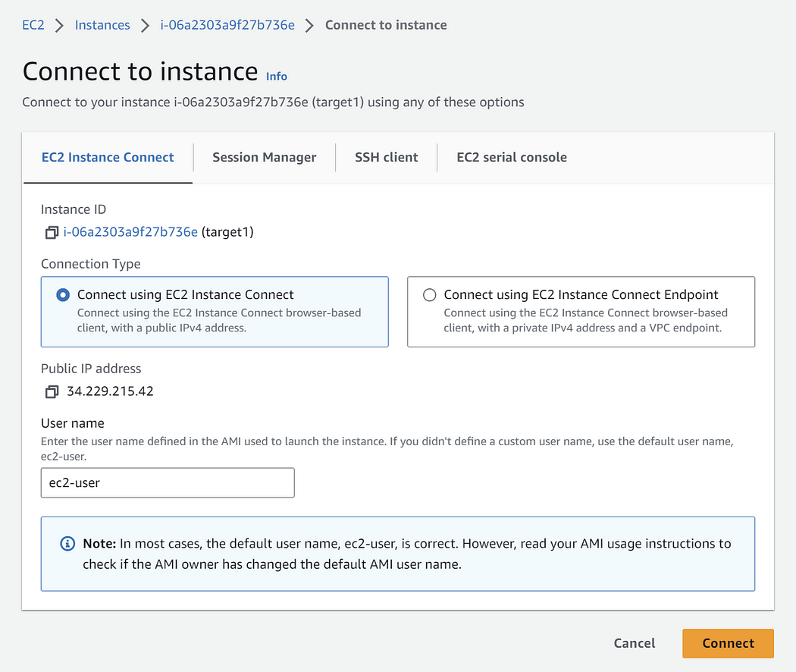
Task: Switch to the EC2 Instance Connect tab
Action: tap(108, 158)
